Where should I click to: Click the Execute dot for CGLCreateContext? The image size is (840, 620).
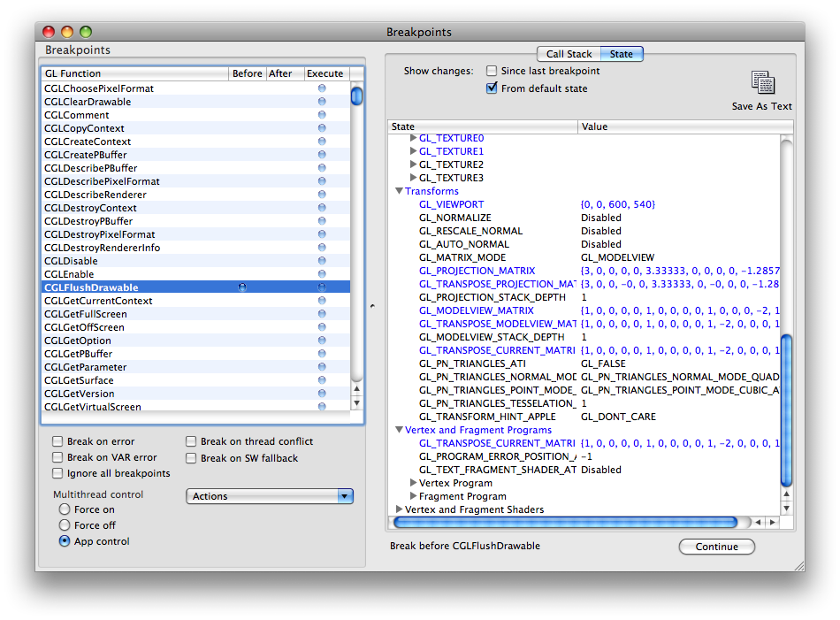pos(322,142)
